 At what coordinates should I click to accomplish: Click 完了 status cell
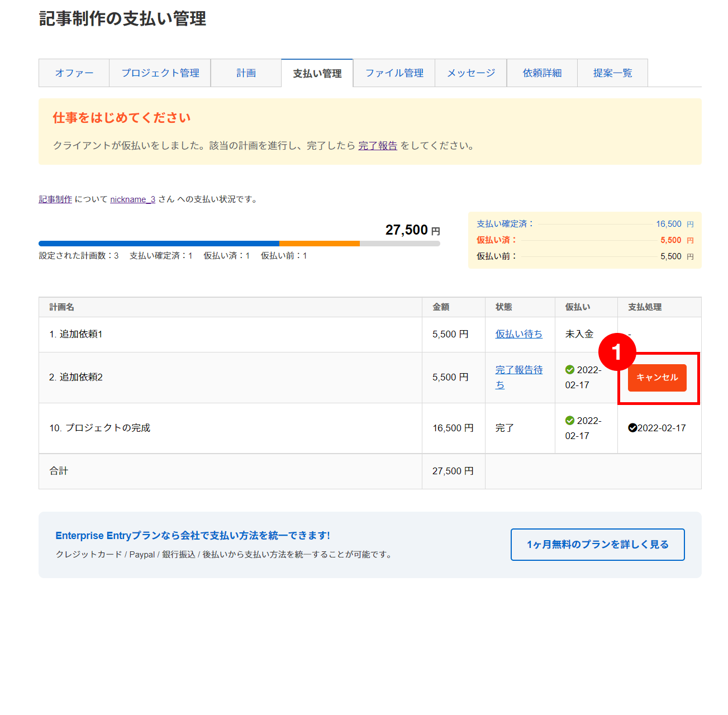coord(505,428)
